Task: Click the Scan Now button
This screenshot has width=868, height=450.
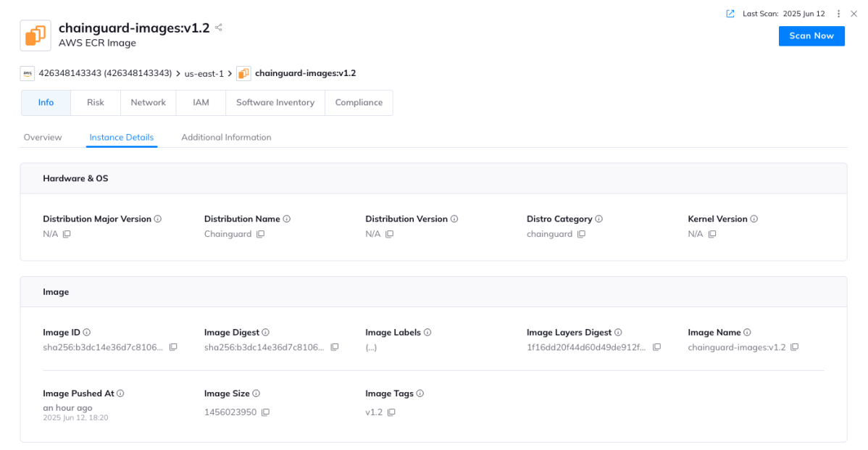Action: tap(811, 36)
